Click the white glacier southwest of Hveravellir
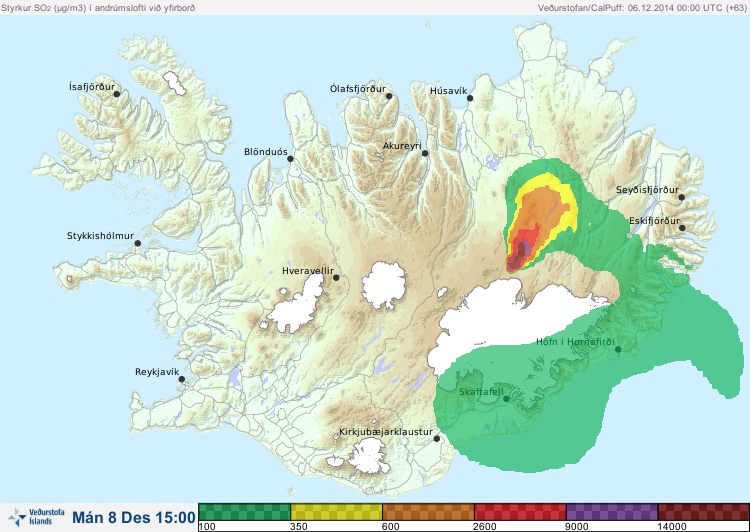 tap(297, 305)
